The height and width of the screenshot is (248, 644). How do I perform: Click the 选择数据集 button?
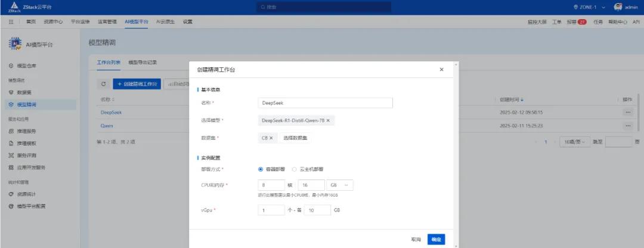pyautogui.click(x=295, y=138)
